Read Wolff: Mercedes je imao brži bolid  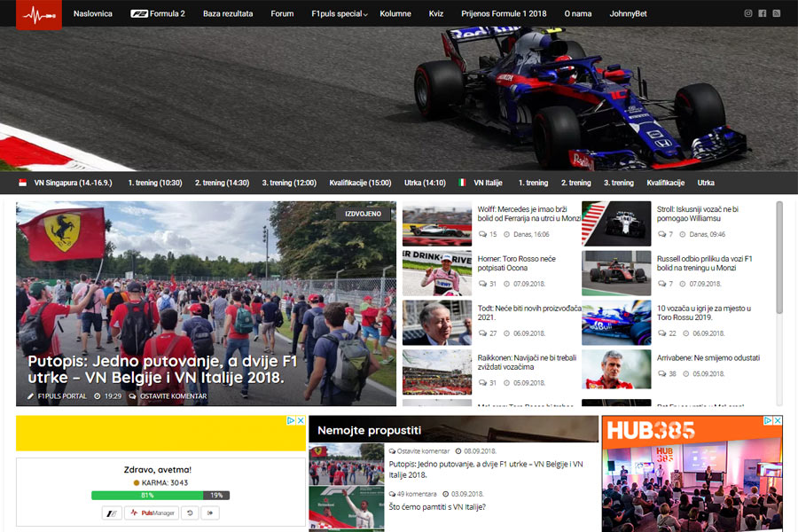(x=529, y=214)
